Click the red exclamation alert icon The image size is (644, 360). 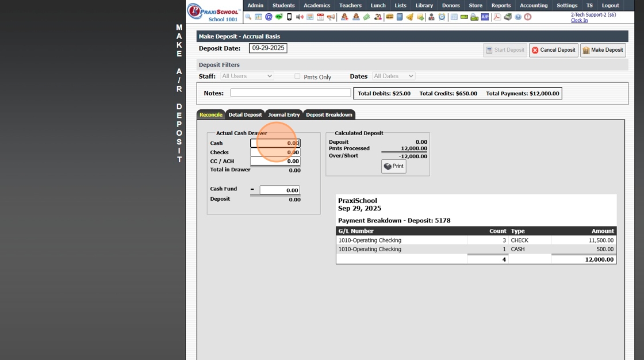[x=528, y=17]
